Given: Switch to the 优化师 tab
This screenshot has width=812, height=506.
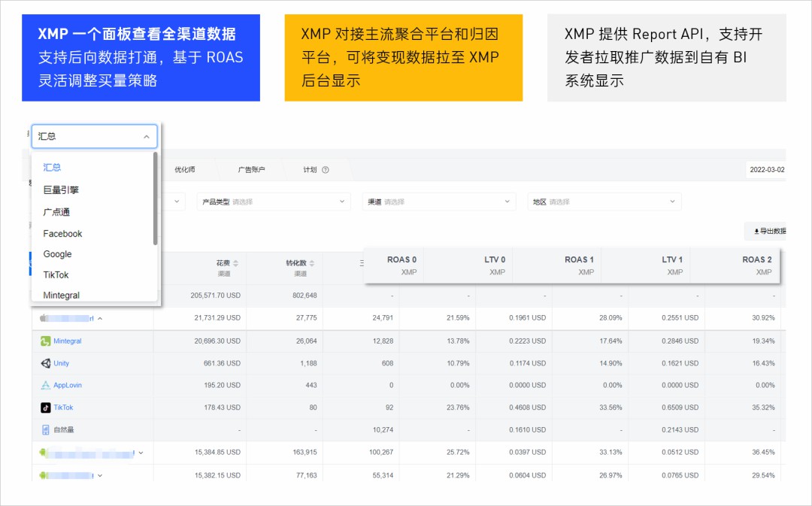Looking at the screenshot, I should pyautogui.click(x=185, y=170).
